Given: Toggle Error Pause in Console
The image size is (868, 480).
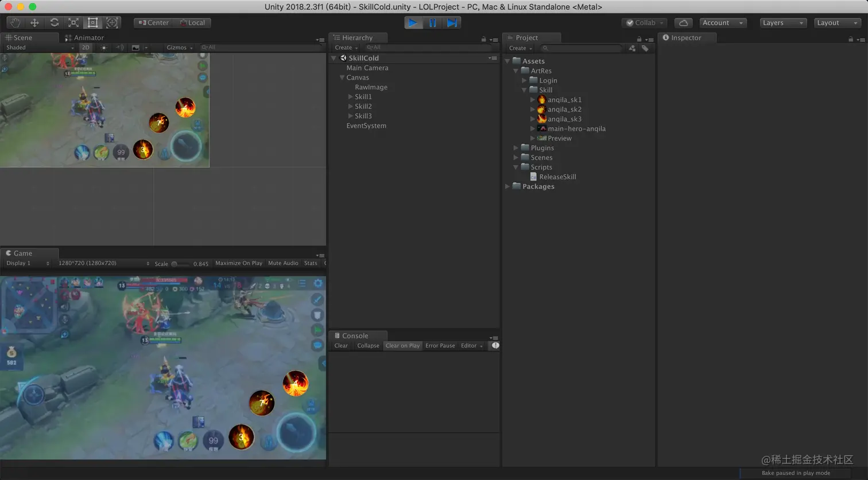Looking at the screenshot, I should 440,346.
